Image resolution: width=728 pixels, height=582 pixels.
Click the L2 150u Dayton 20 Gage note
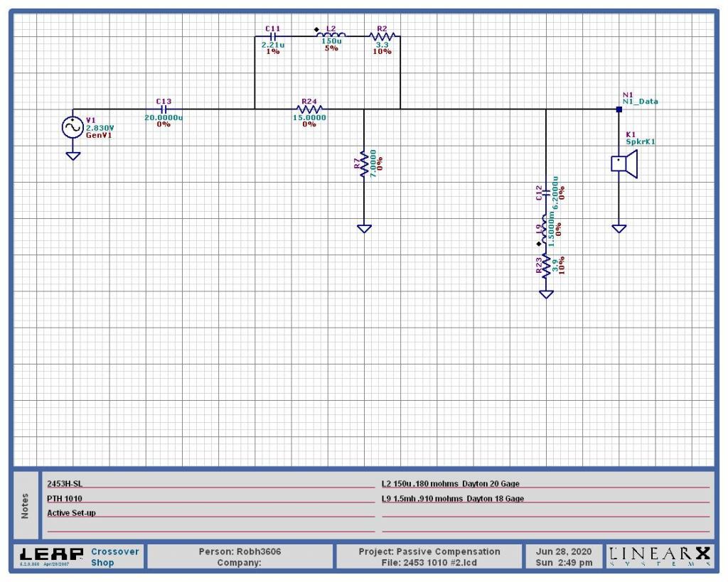coord(450,484)
